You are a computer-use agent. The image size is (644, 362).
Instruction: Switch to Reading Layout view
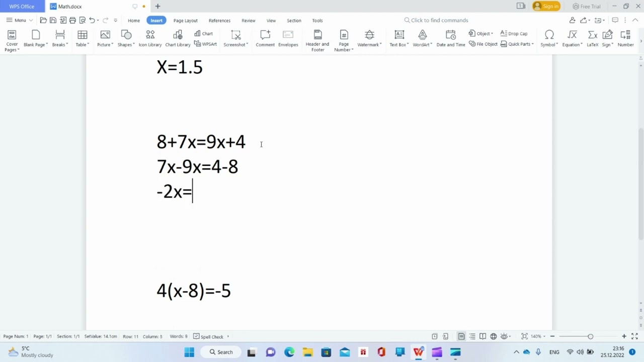[482, 336]
